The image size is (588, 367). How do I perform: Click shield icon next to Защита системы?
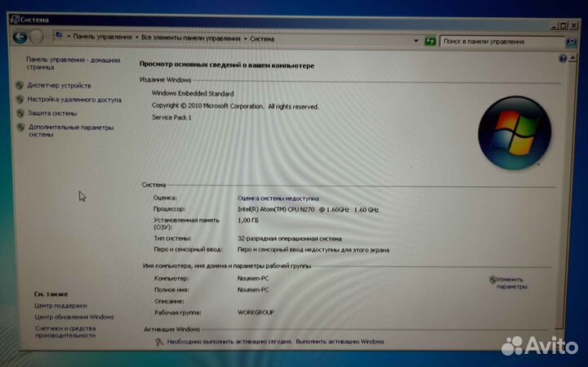click(x=20, y=113)
